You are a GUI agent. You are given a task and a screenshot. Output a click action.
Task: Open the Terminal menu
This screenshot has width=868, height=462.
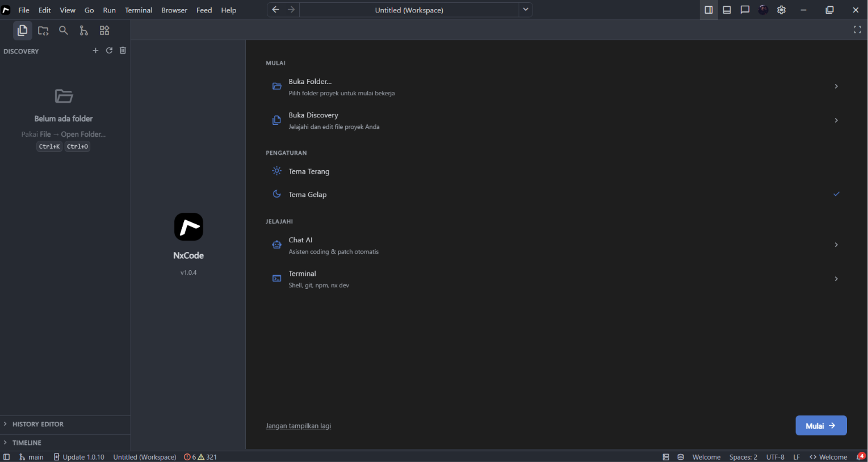139,10
